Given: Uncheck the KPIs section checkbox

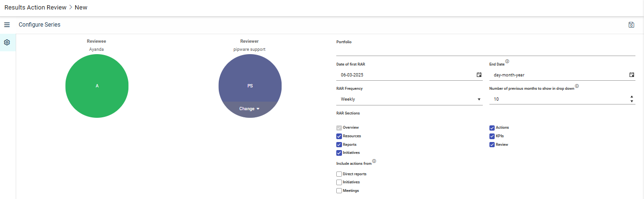Looking at the screenshot, I should click(492, 136).
